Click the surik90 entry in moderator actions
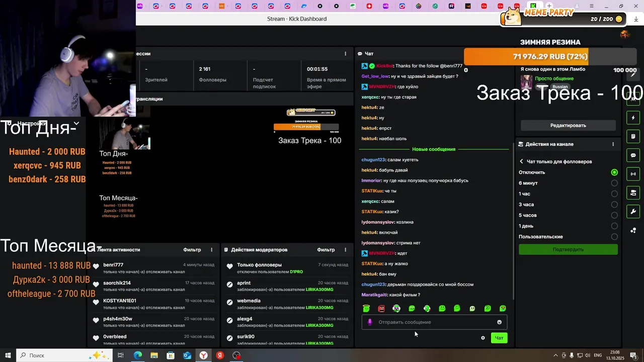Screen dimensions: 644x362 246,337
